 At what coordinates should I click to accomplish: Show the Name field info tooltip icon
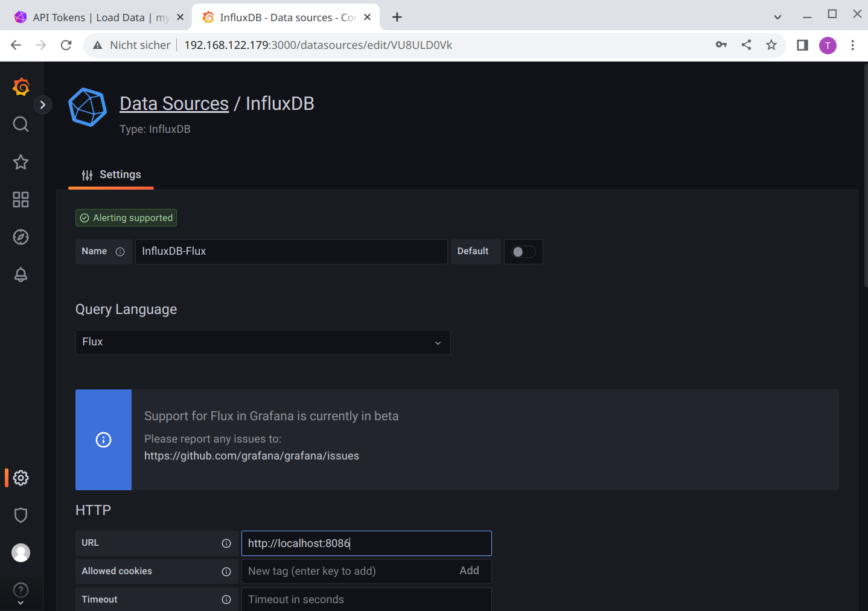point(120,252)
